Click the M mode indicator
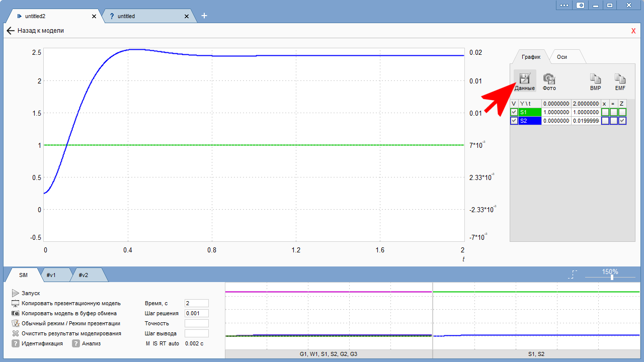The width and height of the screenshot is (644, 362). (148, 343)
